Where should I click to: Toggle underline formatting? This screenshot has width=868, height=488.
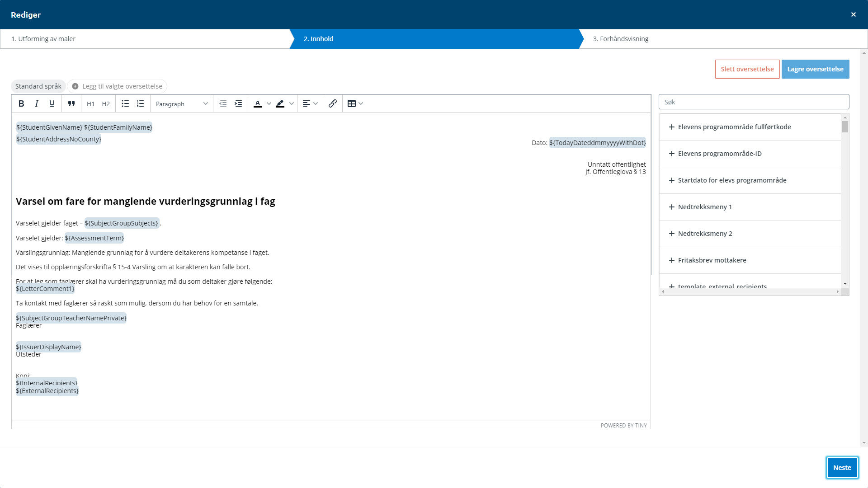click(x=52, y=103)
